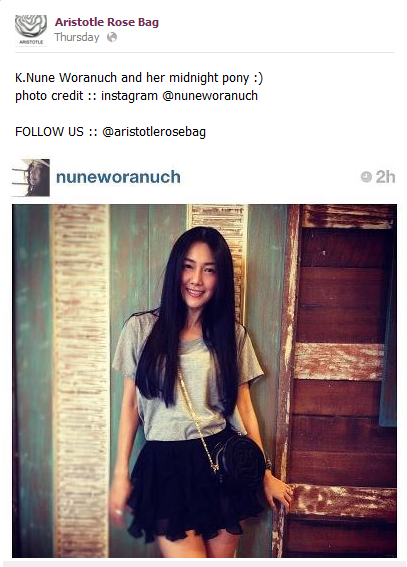Click the brown wooden shutter in the photo
407x567 pixels.
pos(342,380)
